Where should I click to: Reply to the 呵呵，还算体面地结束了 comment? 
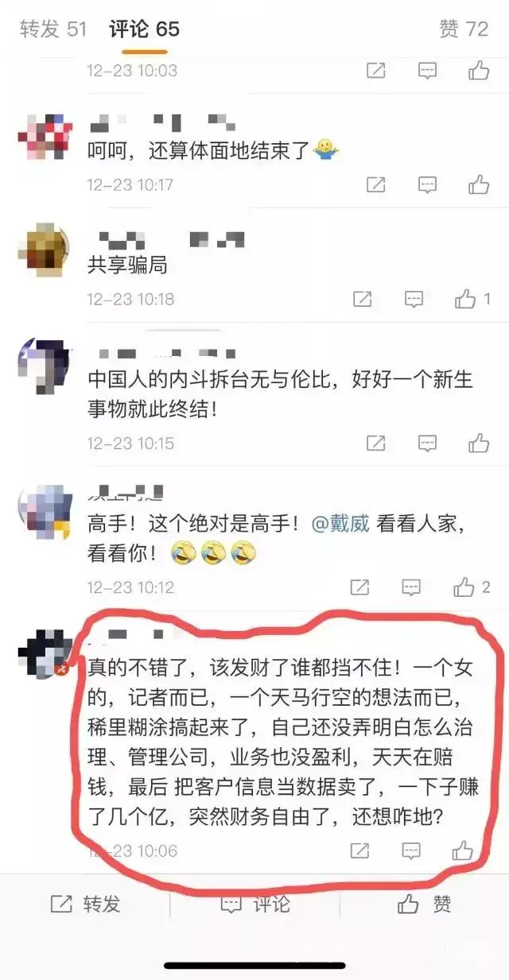click(428, 185)
